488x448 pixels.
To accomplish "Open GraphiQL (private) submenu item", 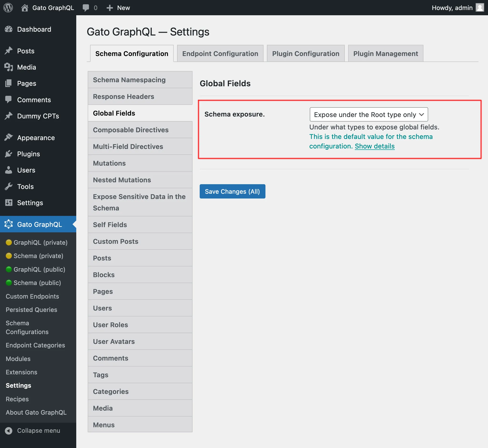I will 41,242.
